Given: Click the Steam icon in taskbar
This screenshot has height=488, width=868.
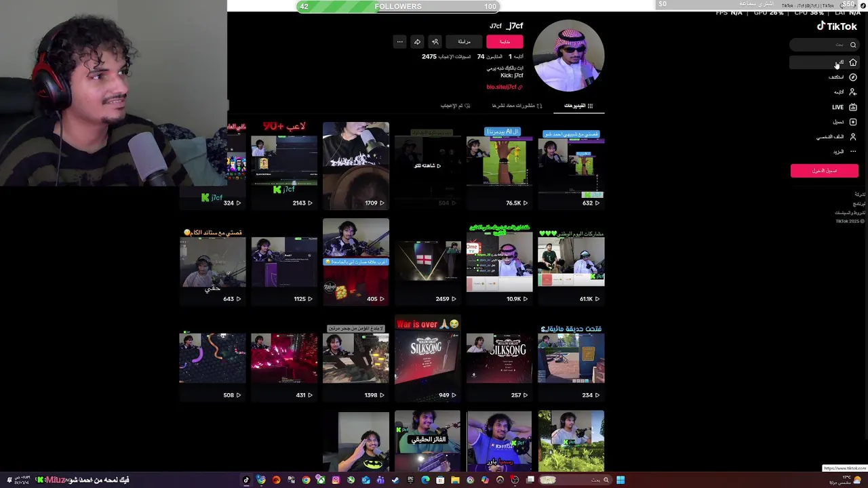Looking at the screenshot, I should (x=395, y=480).
